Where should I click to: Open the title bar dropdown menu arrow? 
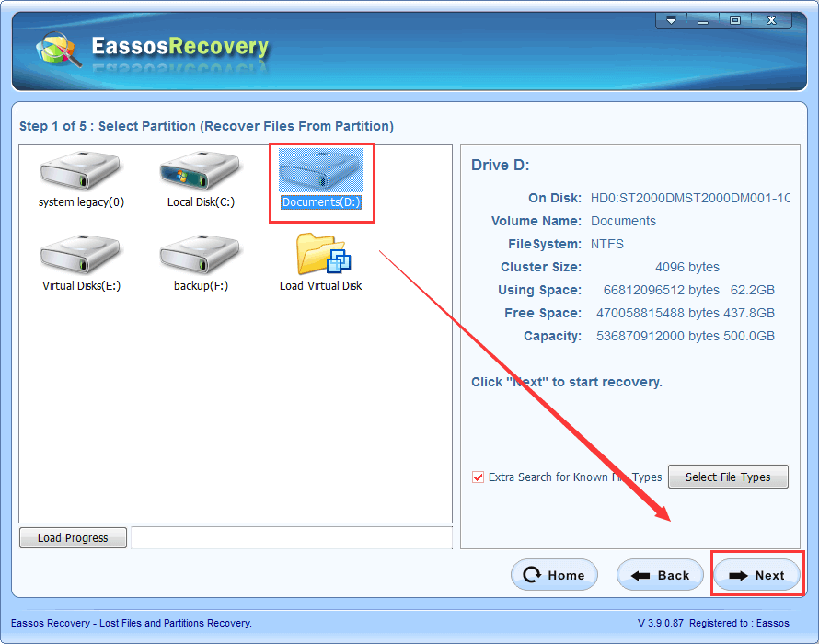click(671, 20)
